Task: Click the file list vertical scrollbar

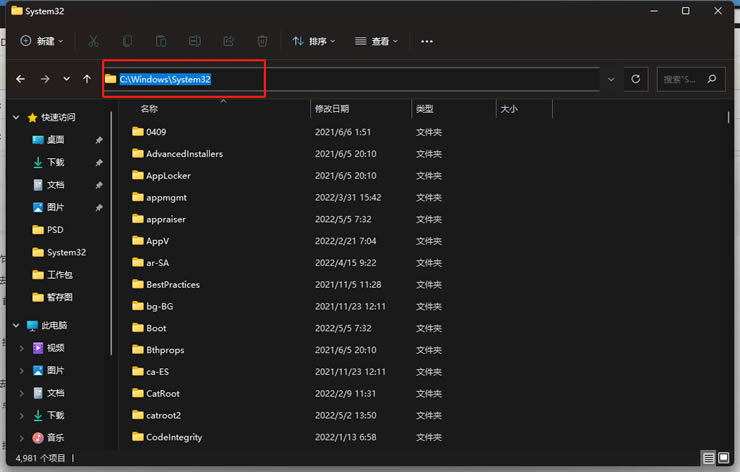Action: point(729,117)
